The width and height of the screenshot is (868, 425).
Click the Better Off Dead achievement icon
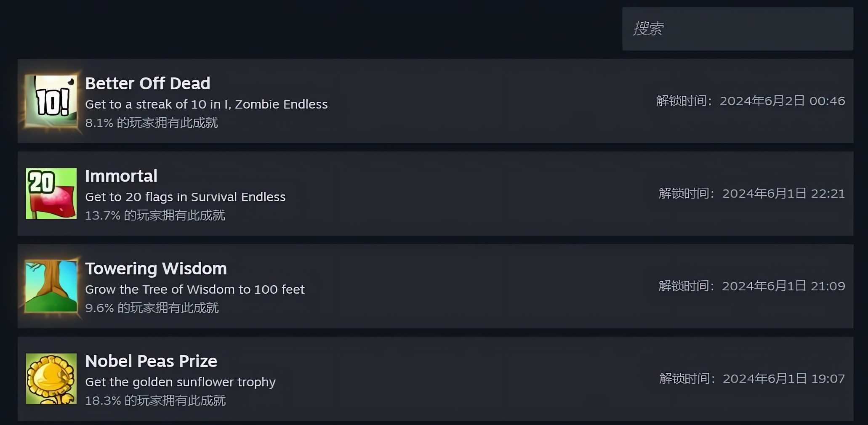point(51,101)
